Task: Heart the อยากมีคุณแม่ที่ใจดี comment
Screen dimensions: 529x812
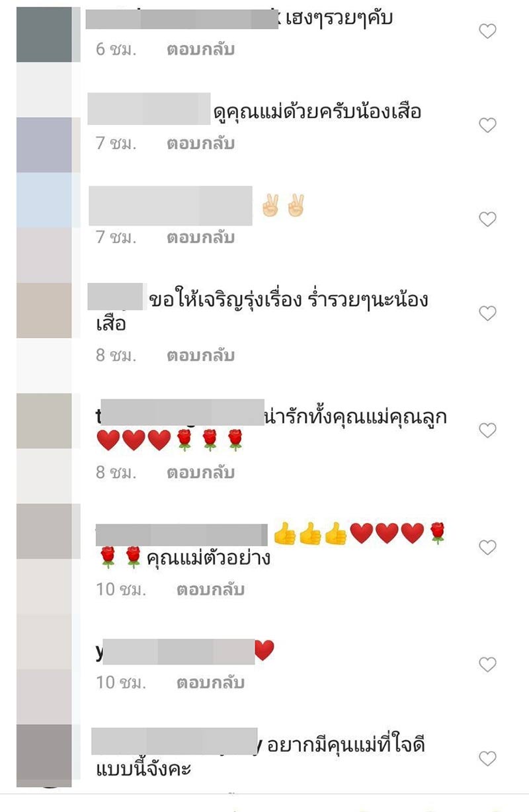Action: point(487,758)
